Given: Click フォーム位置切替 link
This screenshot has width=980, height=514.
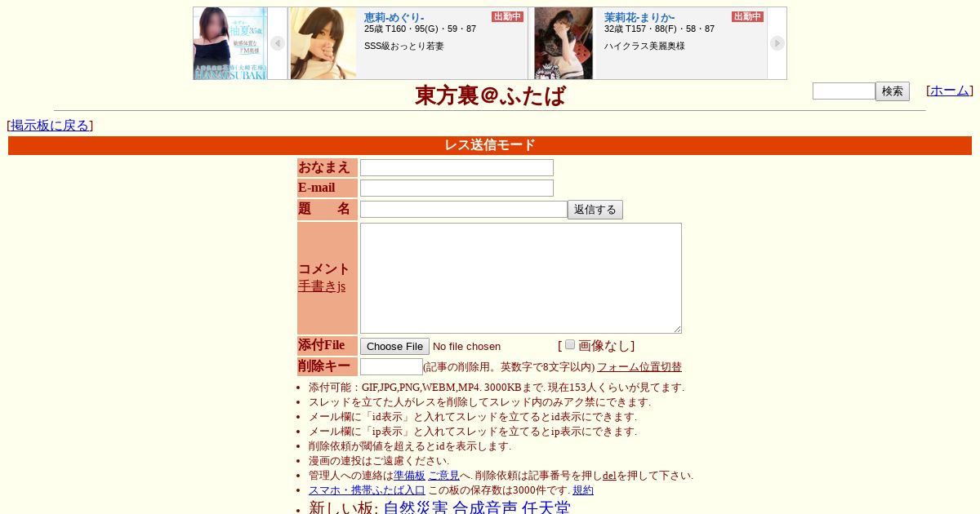Looking at the screenshot, I should point(639,367).
